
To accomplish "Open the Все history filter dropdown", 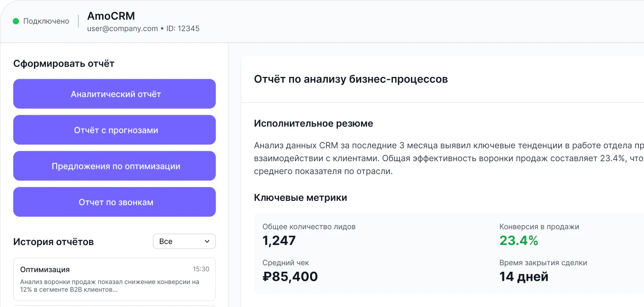I will pyautogui.click(x=184, y=241).
